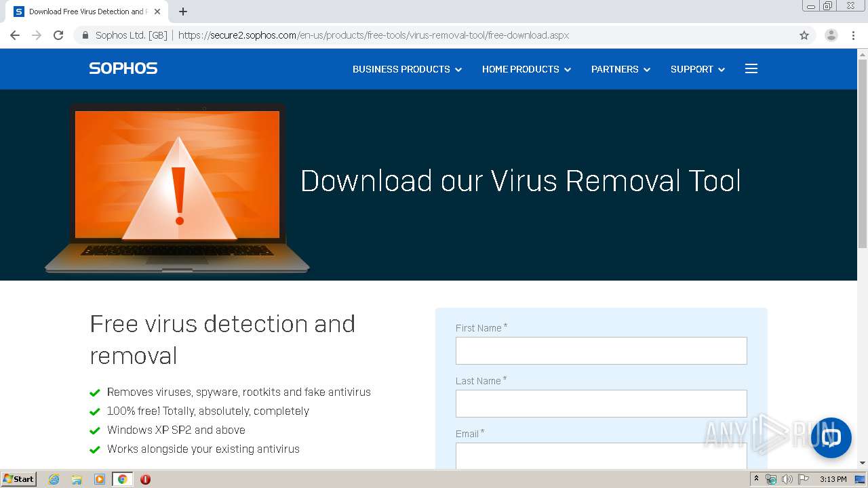Close the Download Free Virus Detection tab

click(157, 12)
